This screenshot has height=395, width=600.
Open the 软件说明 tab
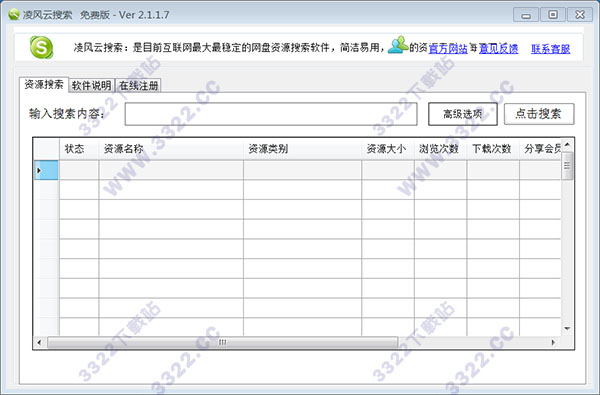point(91,85)
